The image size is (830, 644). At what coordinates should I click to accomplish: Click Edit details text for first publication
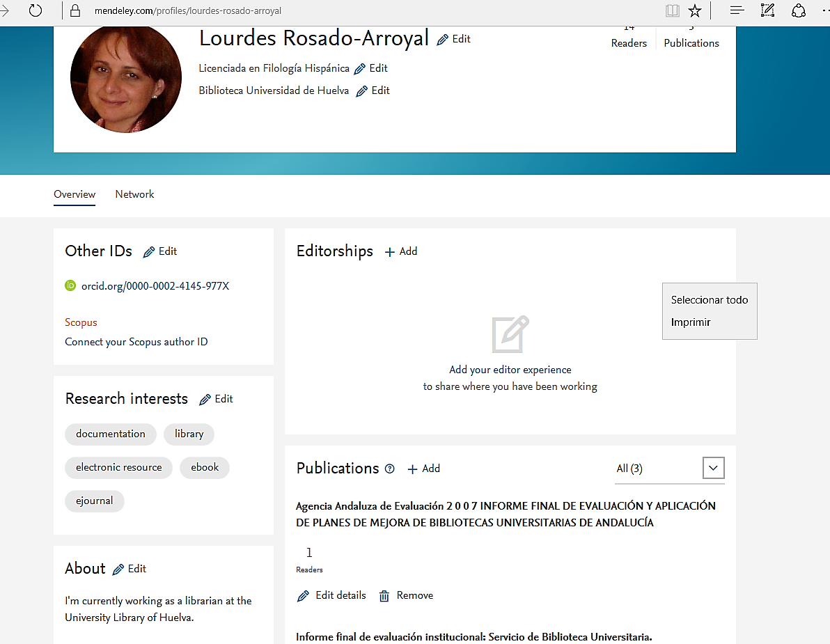[341, 595]
